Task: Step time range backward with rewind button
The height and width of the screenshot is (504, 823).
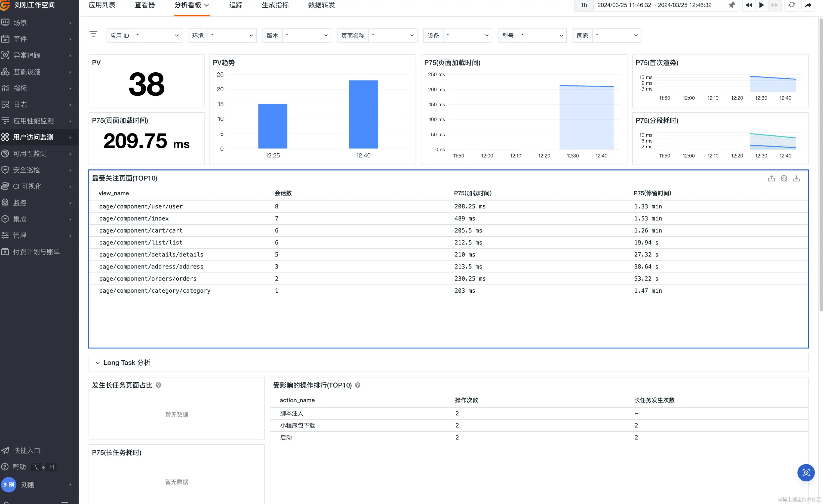Action: [748, 5]
